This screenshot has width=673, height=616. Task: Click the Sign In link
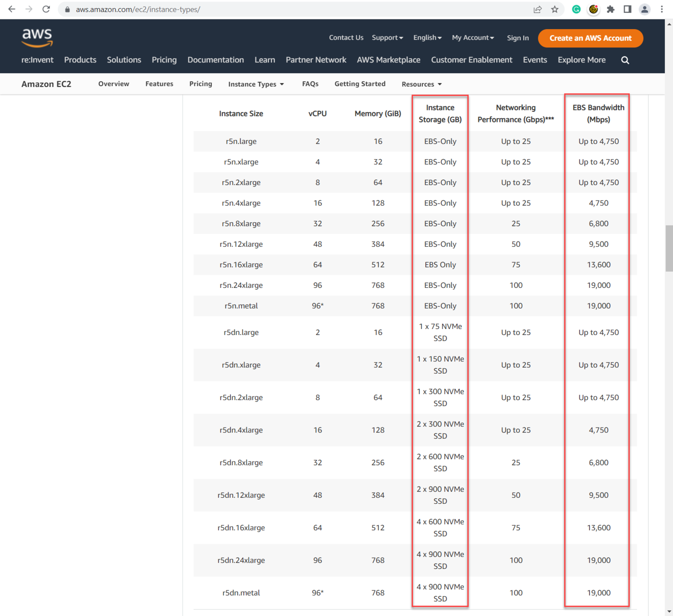518,38
